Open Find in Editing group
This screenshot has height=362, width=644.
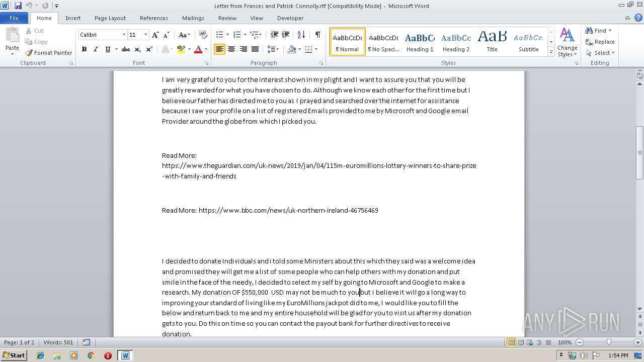tap(596, 31)
